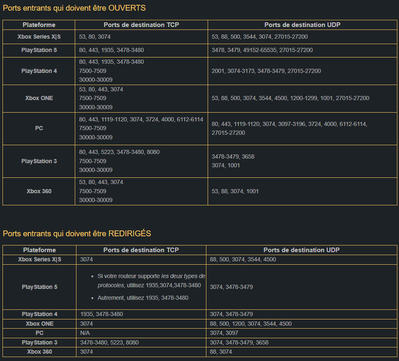Click '7500-7509' in OUVERTS Xbox 360 row
The height and width of the screenshot is (361, 399).
[93, 191]
